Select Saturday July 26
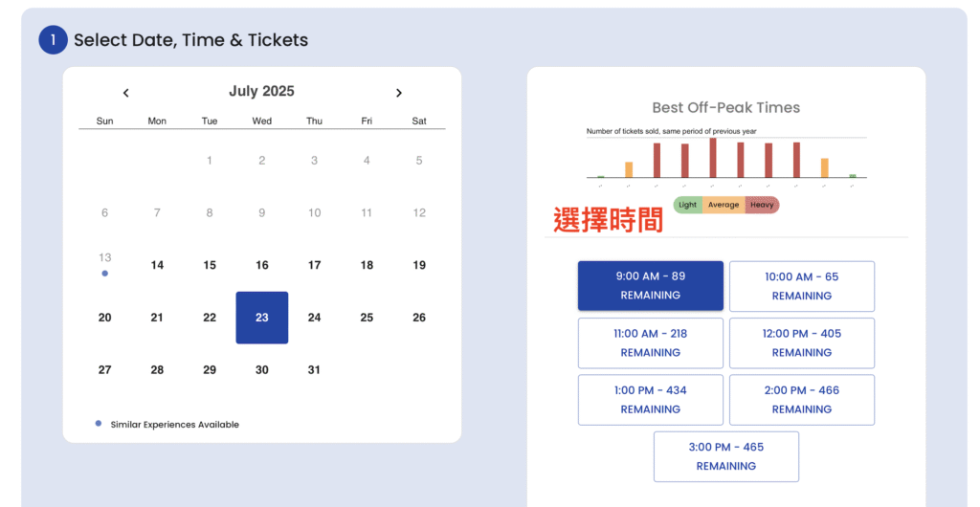980x507 pixels. click(x=419, y=318)
